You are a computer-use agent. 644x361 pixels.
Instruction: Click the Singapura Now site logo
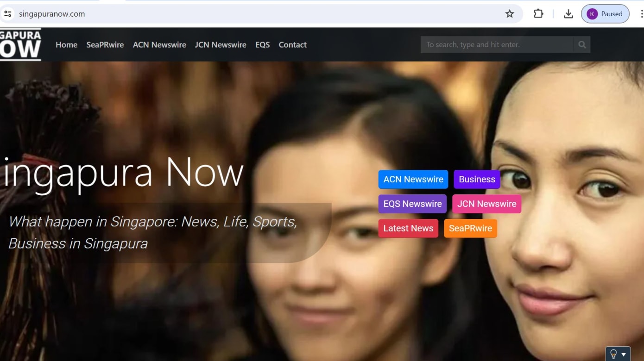(x=20, y=44)
